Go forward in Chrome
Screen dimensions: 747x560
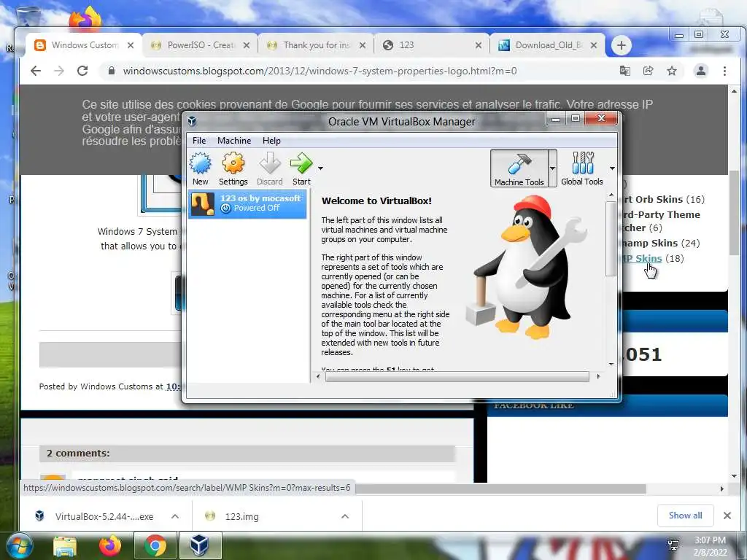pyautogui.click(x=59, y=71)
